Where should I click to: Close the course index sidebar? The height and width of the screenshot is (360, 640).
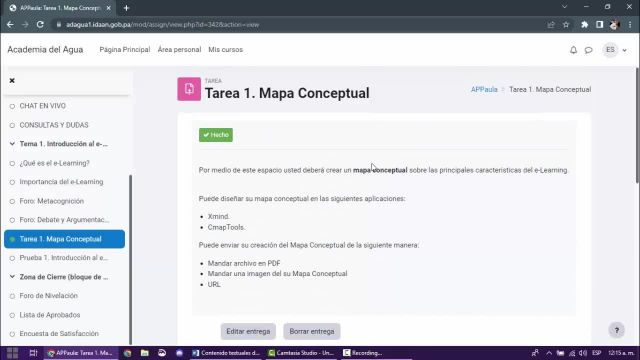click(x=12, y=80)
